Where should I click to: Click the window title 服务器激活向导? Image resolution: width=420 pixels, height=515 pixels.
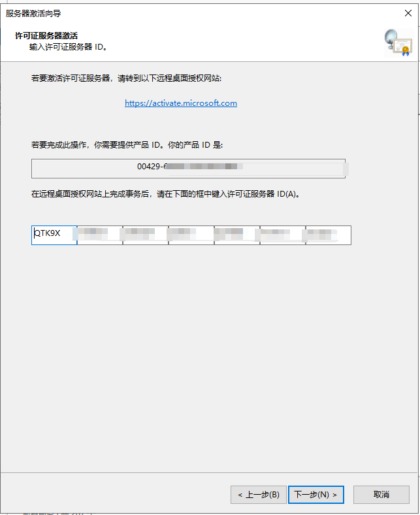pos(33,14)
